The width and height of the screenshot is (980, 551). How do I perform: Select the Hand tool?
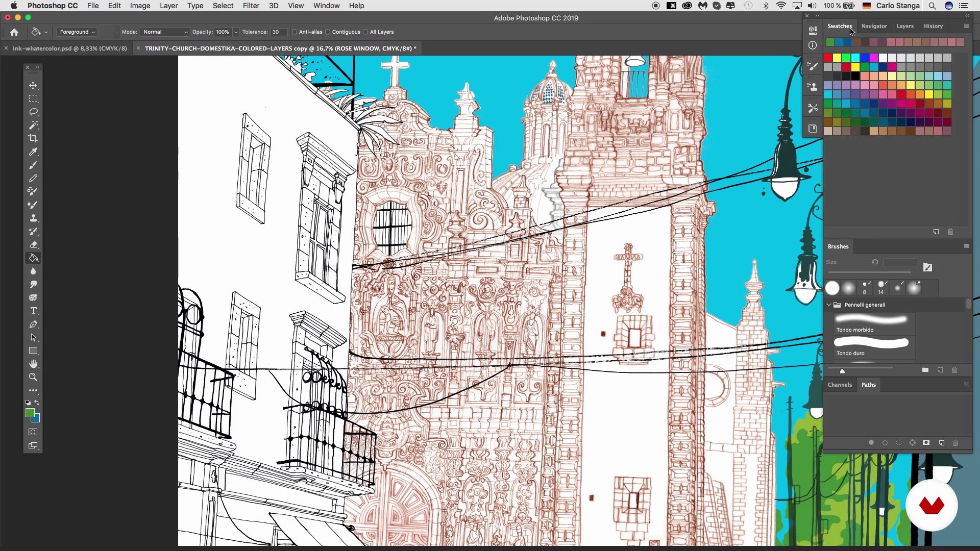(33, 364)
